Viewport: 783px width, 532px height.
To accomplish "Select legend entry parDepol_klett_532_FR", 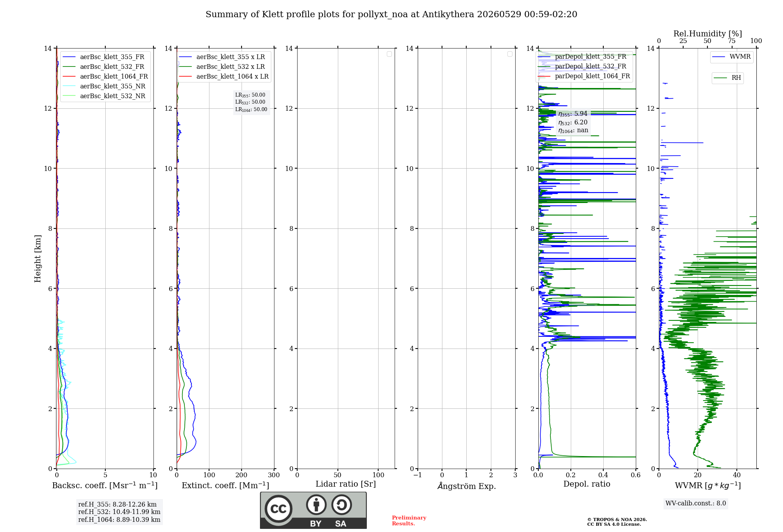I will pos(590,66).
